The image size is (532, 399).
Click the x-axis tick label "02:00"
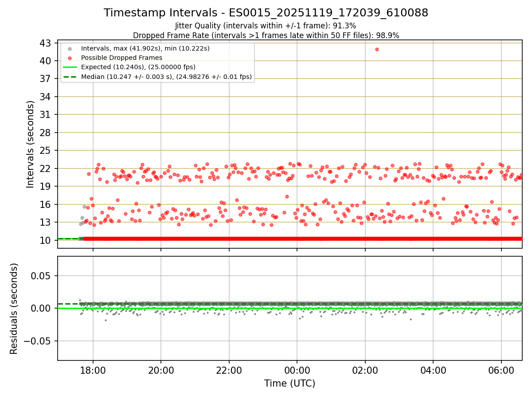[x=365, y=370]
